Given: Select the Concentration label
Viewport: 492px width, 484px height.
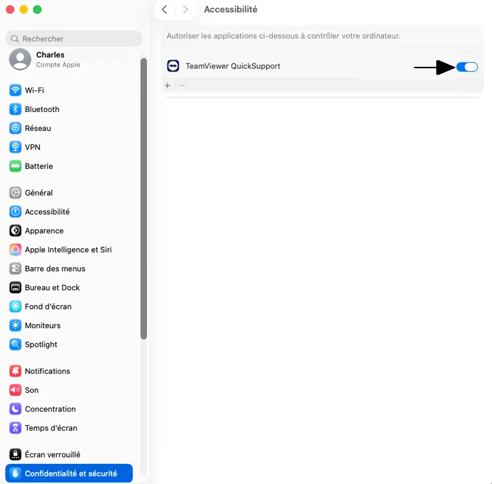Looking at the screenshot, I should [x=50, y=409].
